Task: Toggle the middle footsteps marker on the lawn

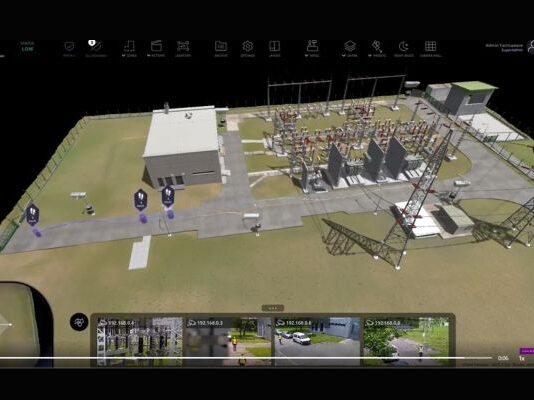Action: point(141,200)
